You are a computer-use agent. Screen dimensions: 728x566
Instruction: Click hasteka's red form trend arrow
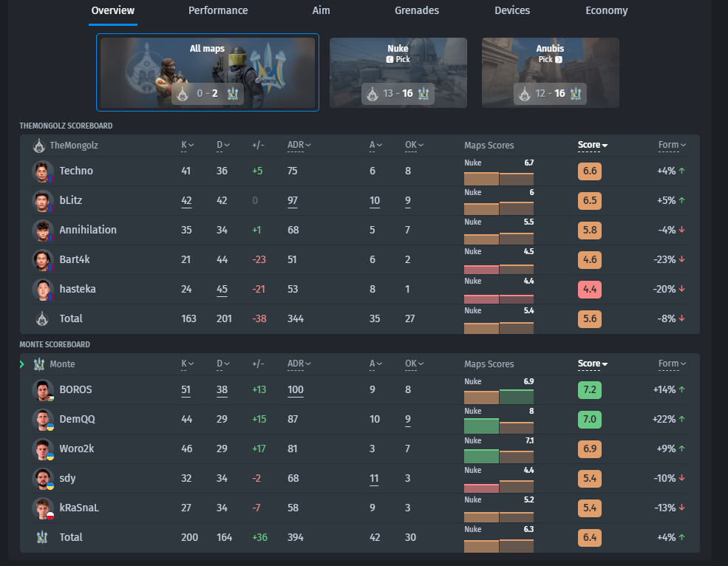[681, 289]
